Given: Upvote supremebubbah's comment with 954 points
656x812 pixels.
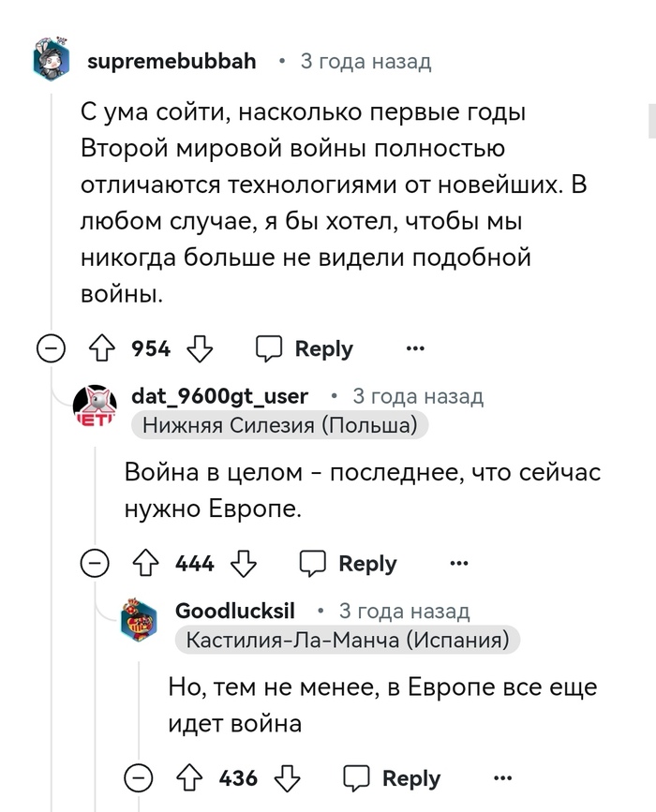Looking at the screenshot, I should point(100,349).
